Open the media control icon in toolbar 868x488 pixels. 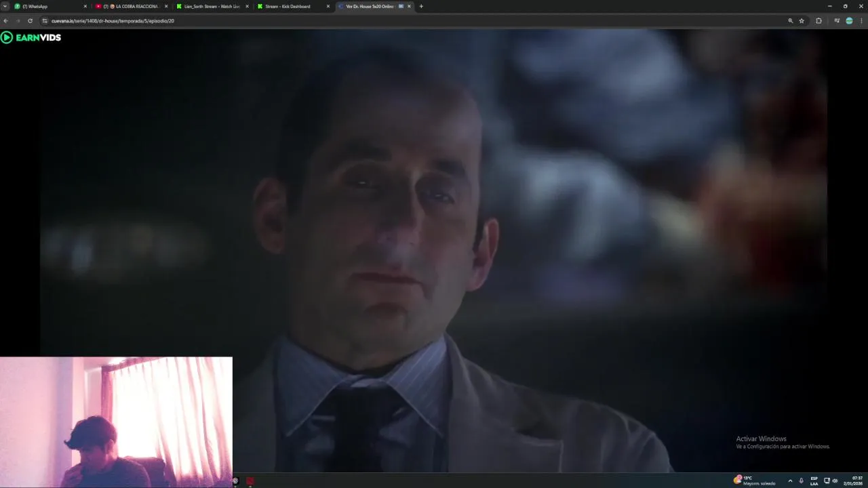click(x=837, y=21)
